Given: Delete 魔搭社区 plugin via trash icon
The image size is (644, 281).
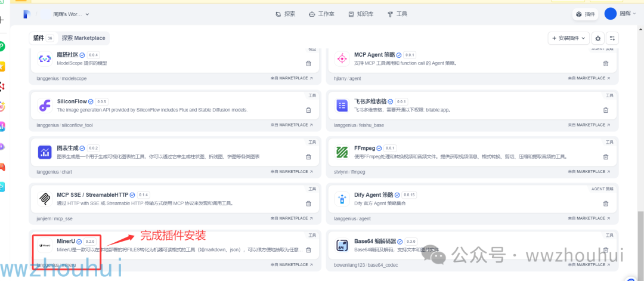Looking at the screenshot, I should click(x=308, y=63).
